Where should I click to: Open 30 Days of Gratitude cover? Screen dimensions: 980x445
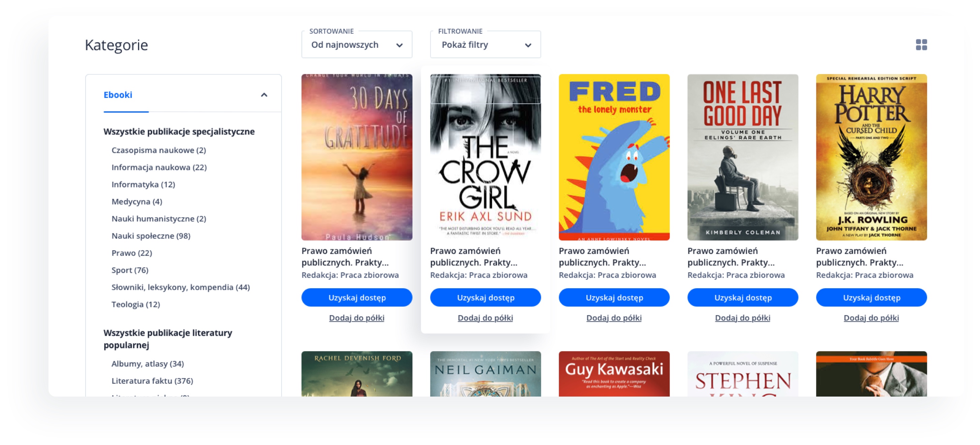coord(356,157)
